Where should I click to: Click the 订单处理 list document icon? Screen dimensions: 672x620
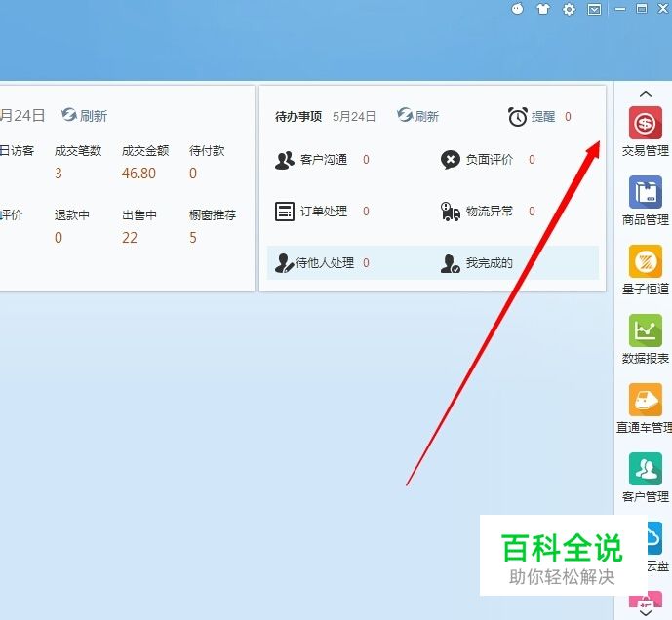pyautogui.click(x=284, y=212)
